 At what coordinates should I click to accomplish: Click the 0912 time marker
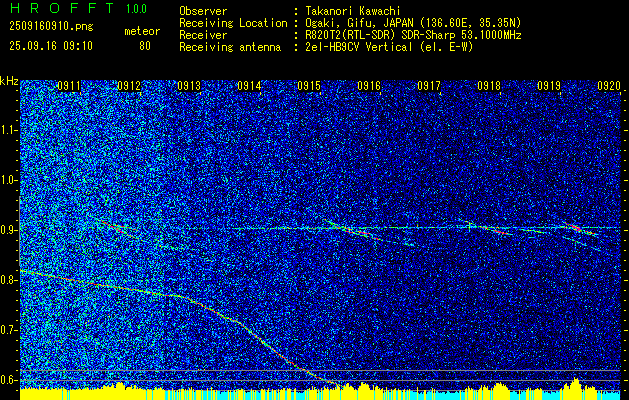129,85
